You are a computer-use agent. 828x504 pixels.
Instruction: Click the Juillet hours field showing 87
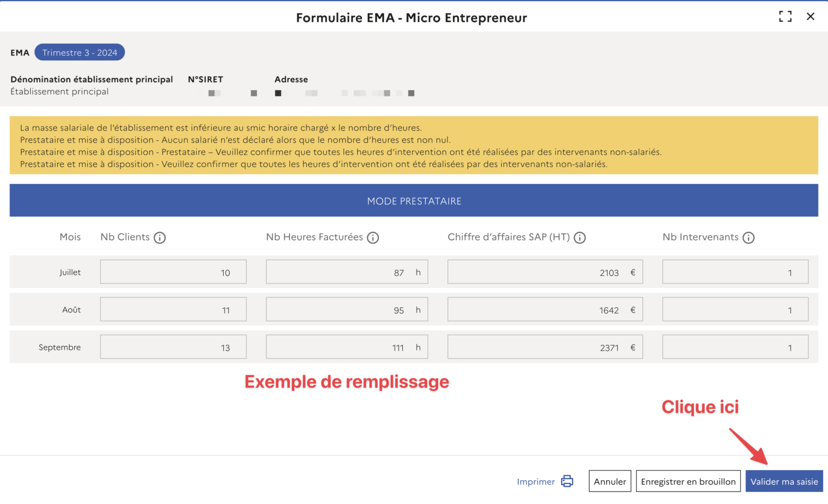(347, 272)
